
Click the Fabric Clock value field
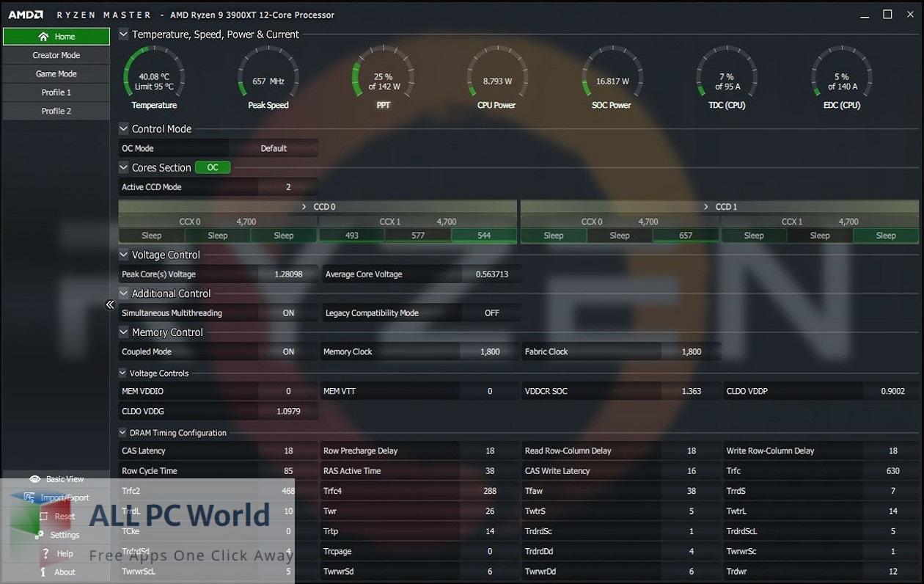click(x=692, y=352)
